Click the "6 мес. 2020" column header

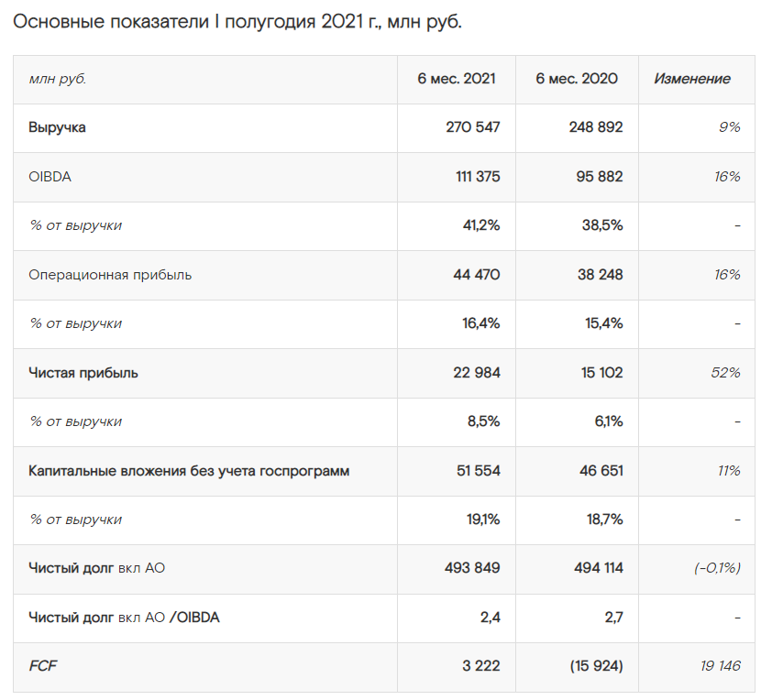click(577, 79)
